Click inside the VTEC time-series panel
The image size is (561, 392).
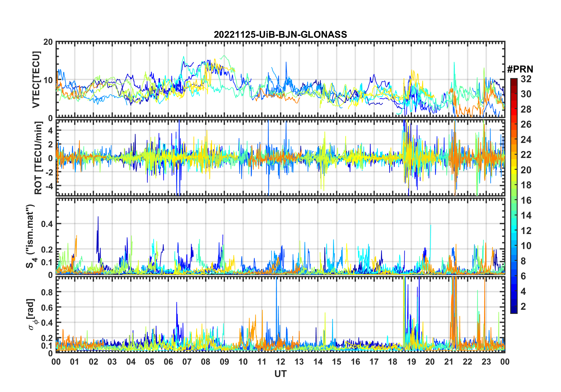pos(280,80)
